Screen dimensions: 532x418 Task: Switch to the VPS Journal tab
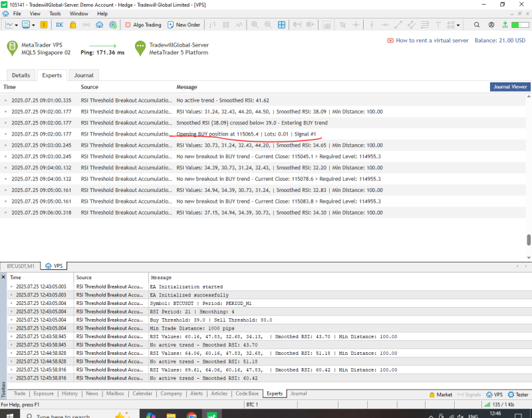click(84, 75)
